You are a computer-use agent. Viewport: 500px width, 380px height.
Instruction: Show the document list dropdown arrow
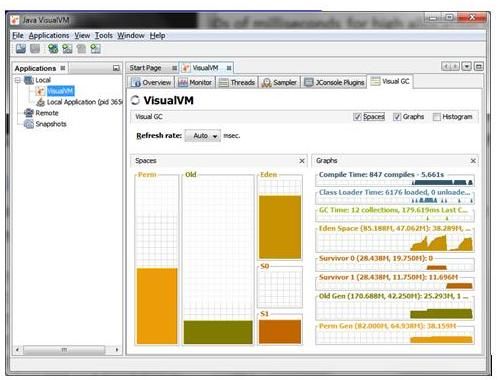coord(467,67)
